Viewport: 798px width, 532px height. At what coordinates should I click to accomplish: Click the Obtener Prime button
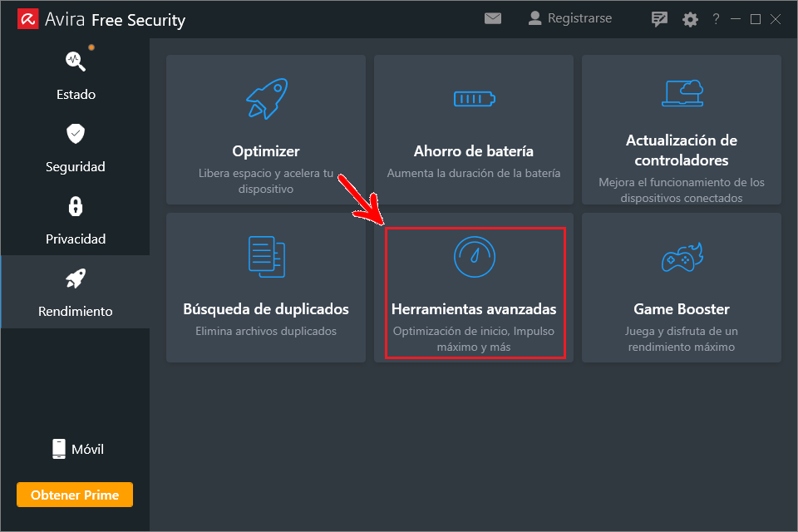(x=75, y=495)
